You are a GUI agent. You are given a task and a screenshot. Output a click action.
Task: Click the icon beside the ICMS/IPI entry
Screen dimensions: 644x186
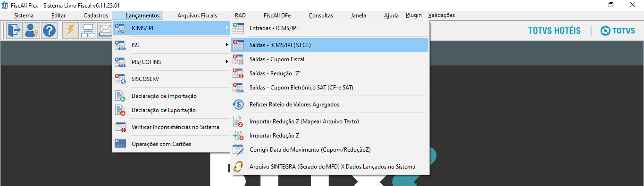click(120, 28)
